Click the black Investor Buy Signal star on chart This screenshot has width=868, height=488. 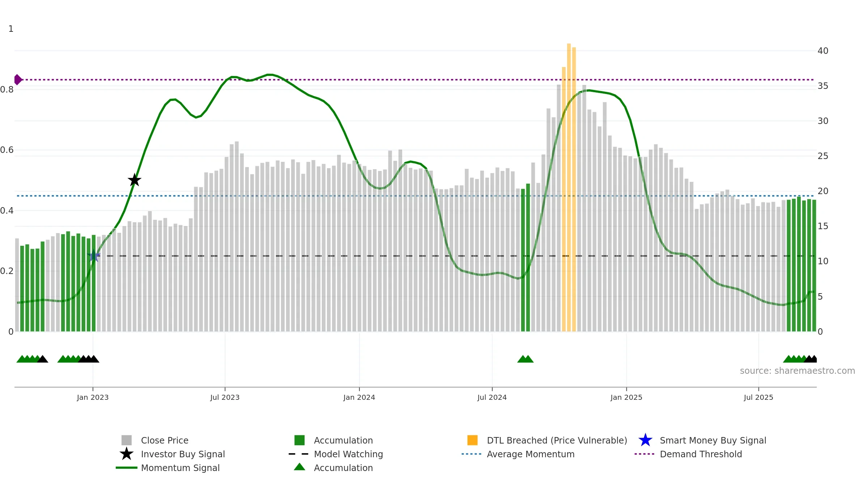[x=135, y=180]
